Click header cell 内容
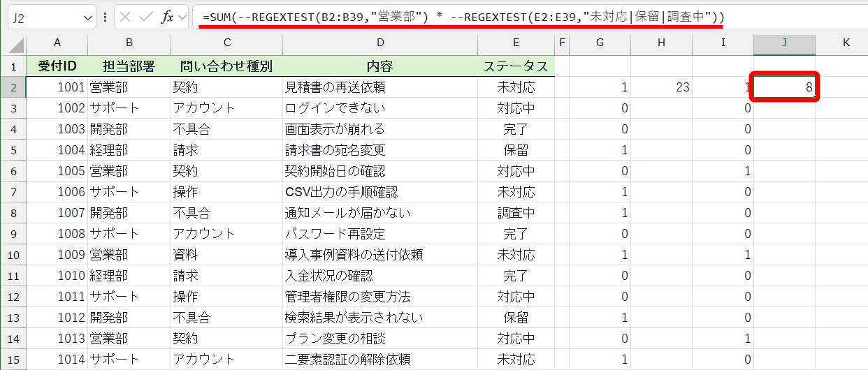This screenshot has height=370, width=868. coord(380,66)
